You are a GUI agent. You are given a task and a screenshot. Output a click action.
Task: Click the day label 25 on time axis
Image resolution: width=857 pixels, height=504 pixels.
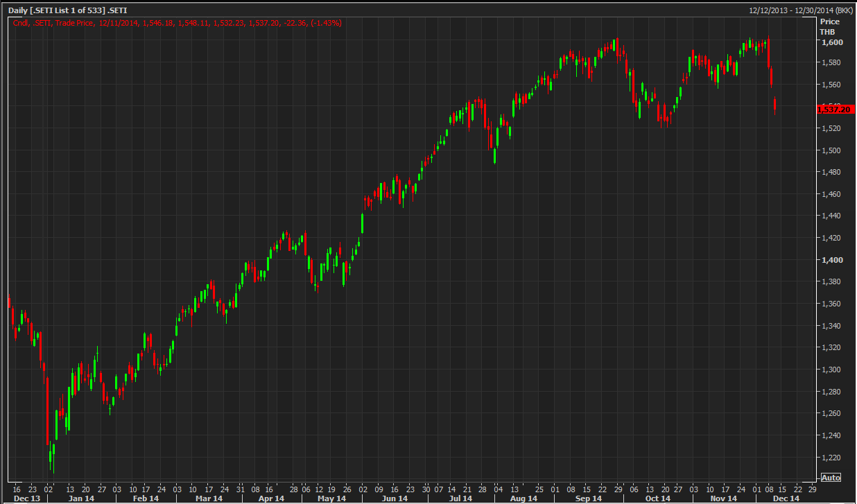click(x=539, y=488)
